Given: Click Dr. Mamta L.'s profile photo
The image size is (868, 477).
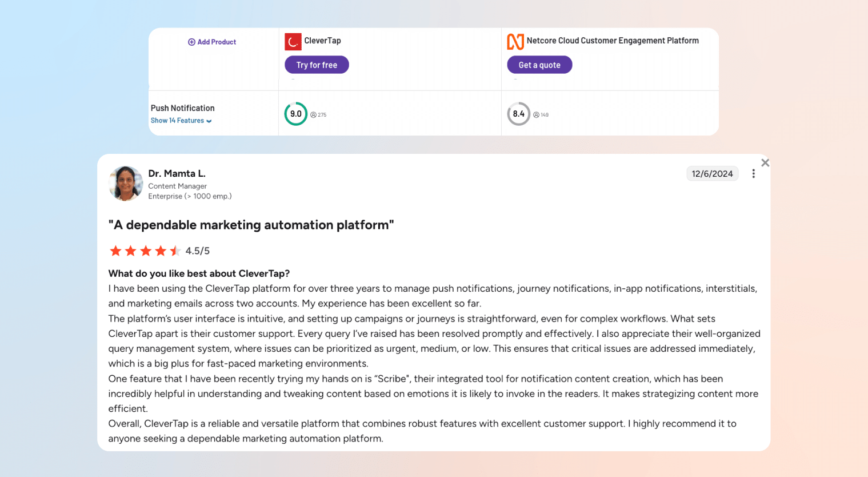Looking at the screenshot, I should pos(126,183).
